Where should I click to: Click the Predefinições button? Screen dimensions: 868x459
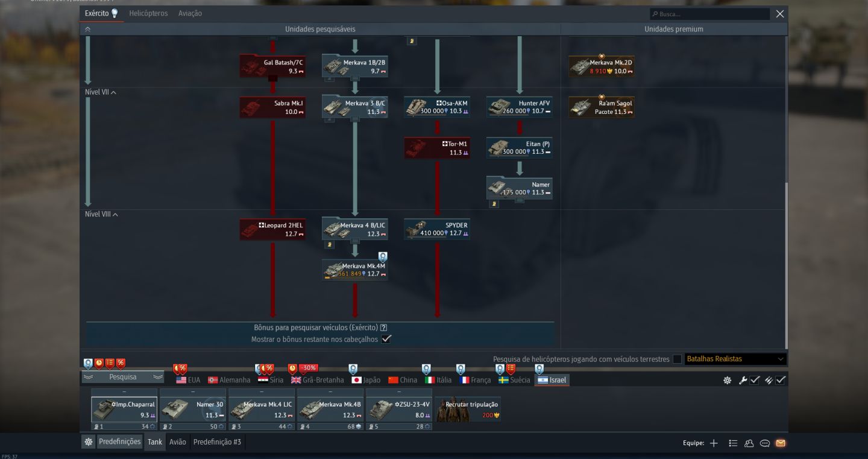(120, 442)
